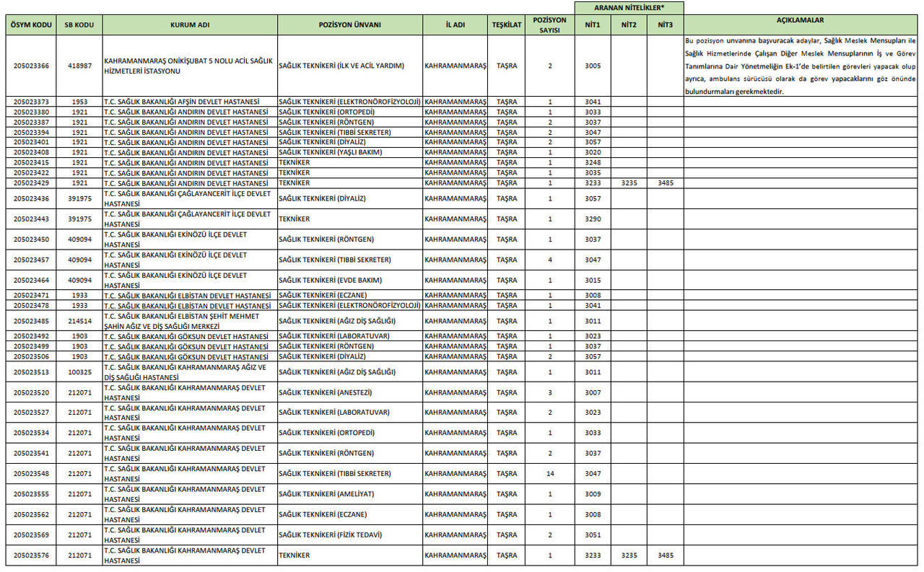The height and width of the screenshot is (572, 924).
Task: Select the POZİSYON ÜNVANI column header
Action: pos(349,25)
